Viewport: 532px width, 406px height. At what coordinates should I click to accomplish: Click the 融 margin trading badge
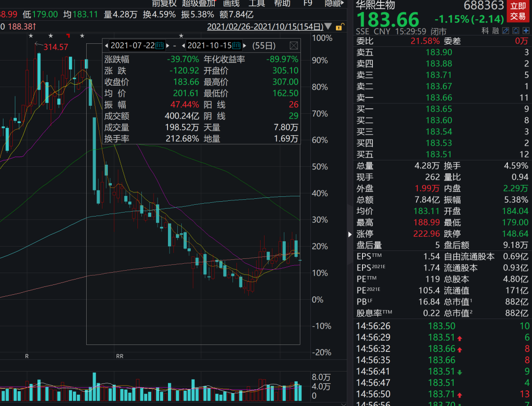coord(496,31)
